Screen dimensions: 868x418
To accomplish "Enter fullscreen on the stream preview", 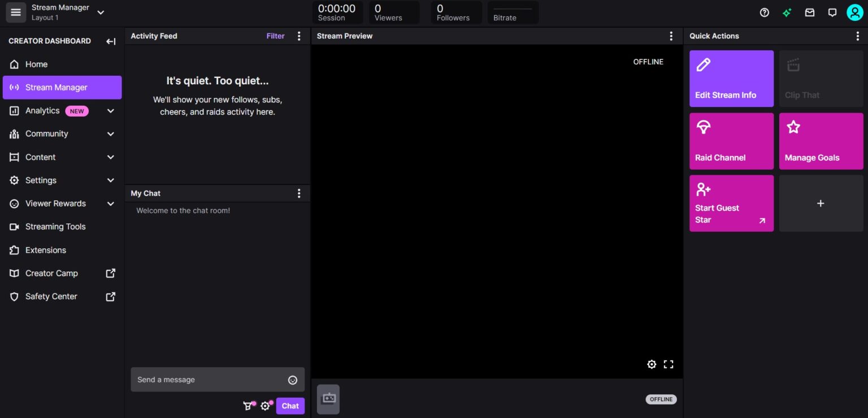I will [669, 364].
